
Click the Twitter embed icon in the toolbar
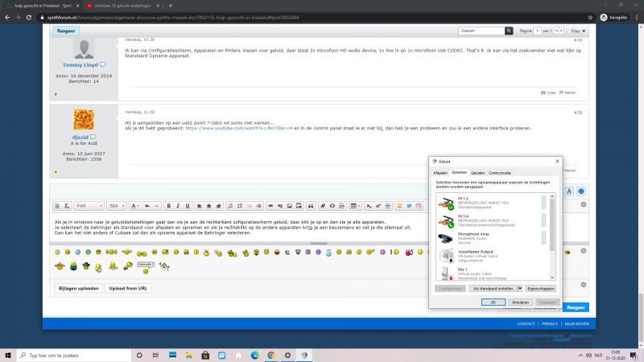coord(409,206)
